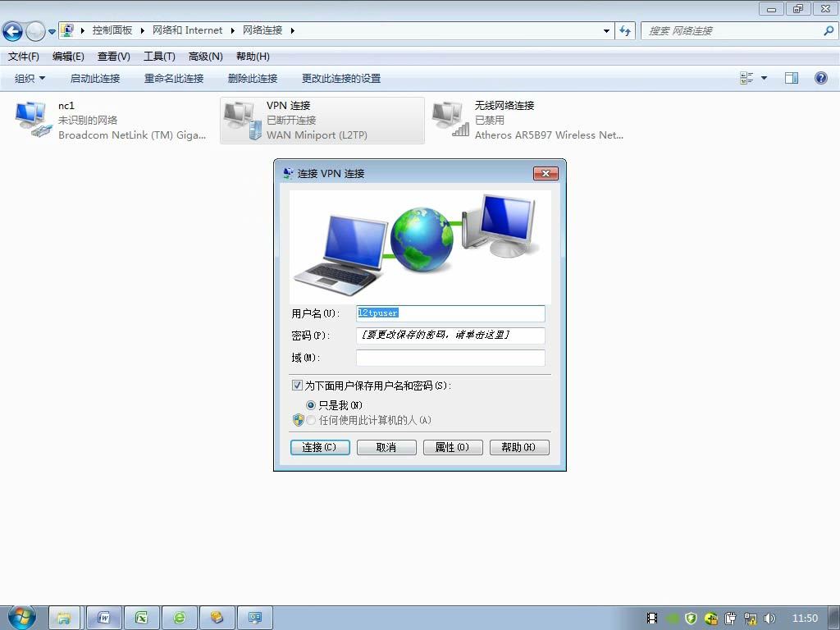Open the recent pages dropdown arrow
The image size is (840, 630).
point(52,32)
